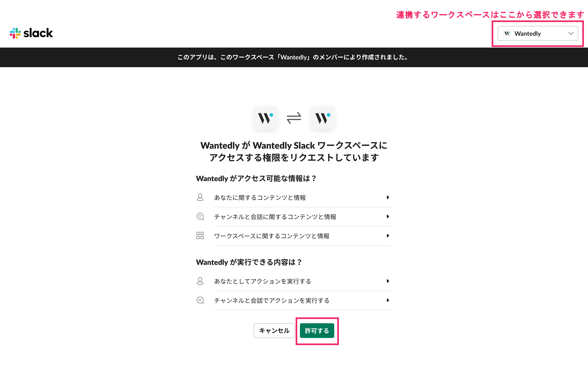Click chat icon beside チャンネルと会話でアクションを実行する
Viewport: 588px width, 388px height.
click(200, 300)
